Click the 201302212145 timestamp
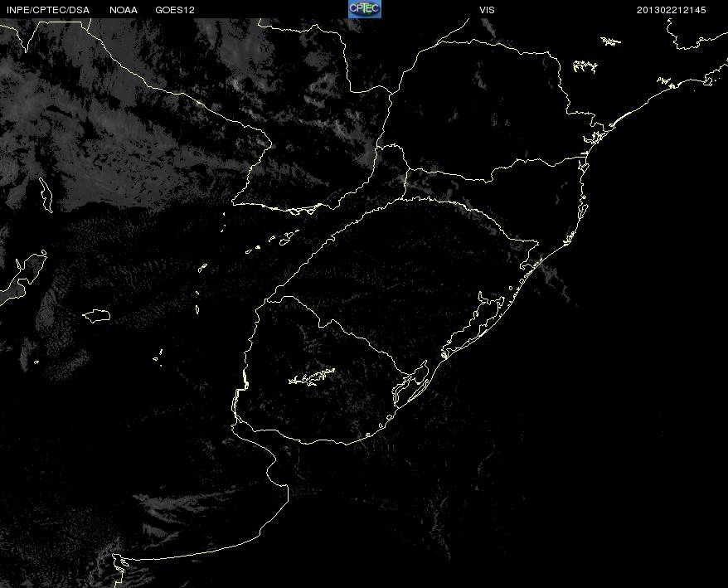Viewport: 728px width, 588px height. (672, 10)
